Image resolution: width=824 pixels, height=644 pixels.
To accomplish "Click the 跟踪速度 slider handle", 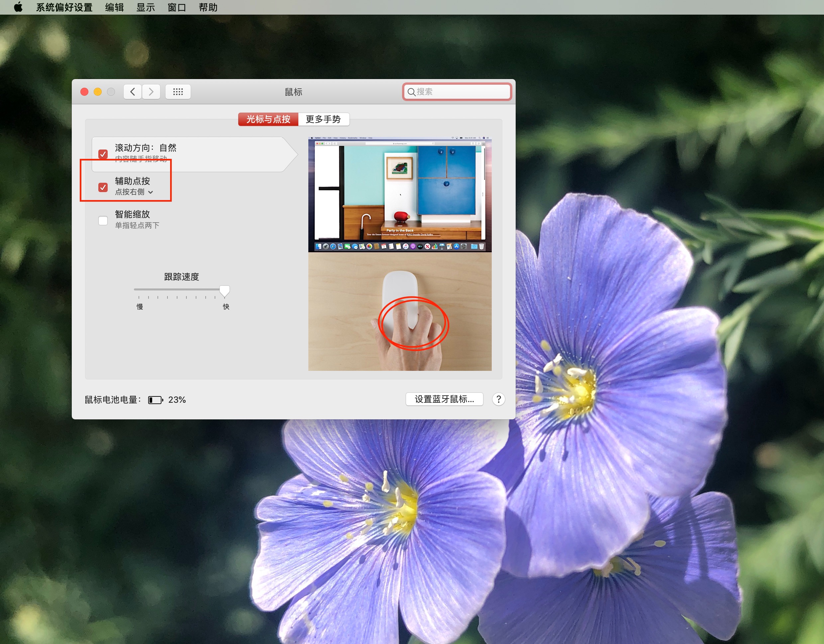I will point(225,290).
